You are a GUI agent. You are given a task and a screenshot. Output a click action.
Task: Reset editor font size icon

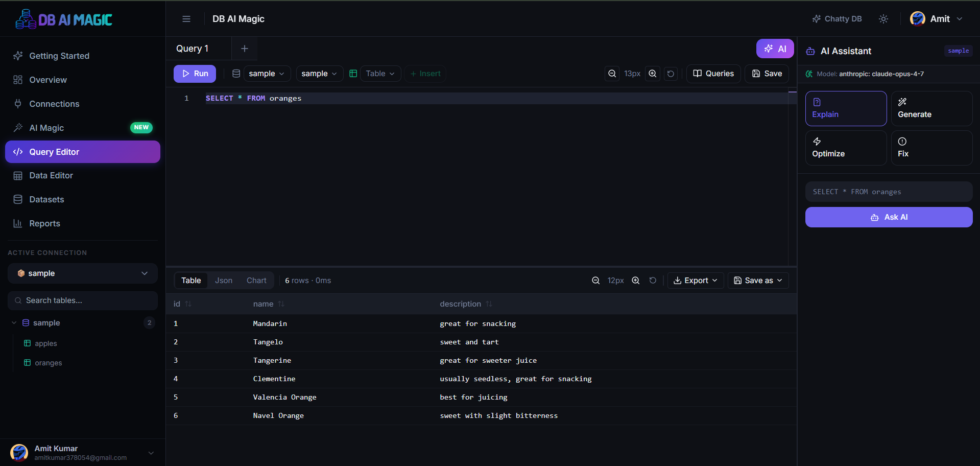click(671, 74)
